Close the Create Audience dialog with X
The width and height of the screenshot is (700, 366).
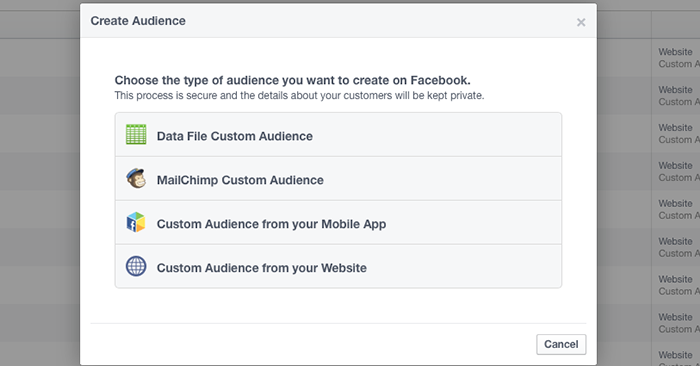[x=581, y=22]
